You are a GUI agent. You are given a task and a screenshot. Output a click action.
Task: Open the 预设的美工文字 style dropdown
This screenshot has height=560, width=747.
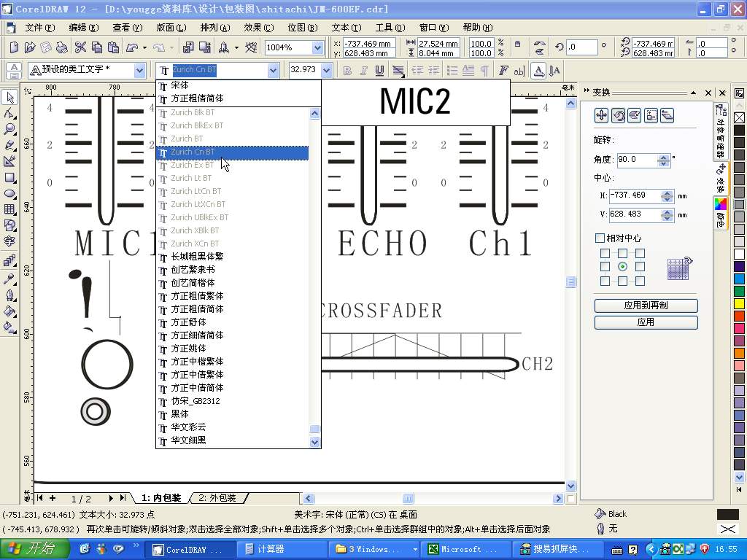[139, 71]
